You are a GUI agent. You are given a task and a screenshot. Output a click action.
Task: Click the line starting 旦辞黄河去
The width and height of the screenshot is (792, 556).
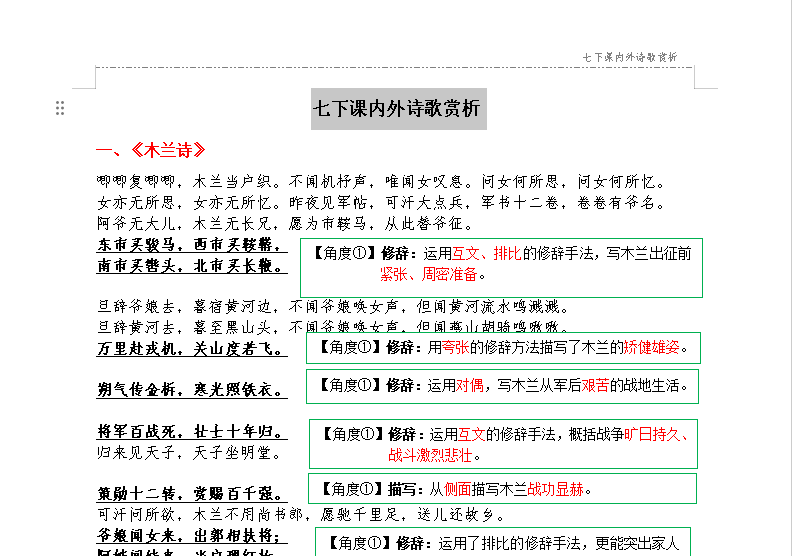click(x=334, y=327)
